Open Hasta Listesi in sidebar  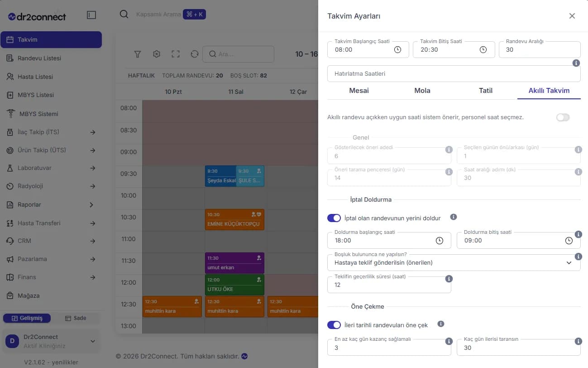pos(51,77)
